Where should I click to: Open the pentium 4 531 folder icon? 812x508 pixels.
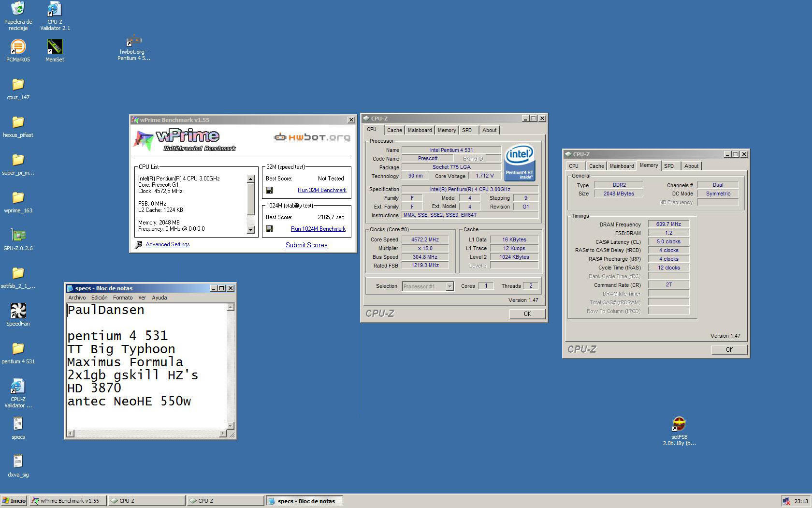coord(18,353)
